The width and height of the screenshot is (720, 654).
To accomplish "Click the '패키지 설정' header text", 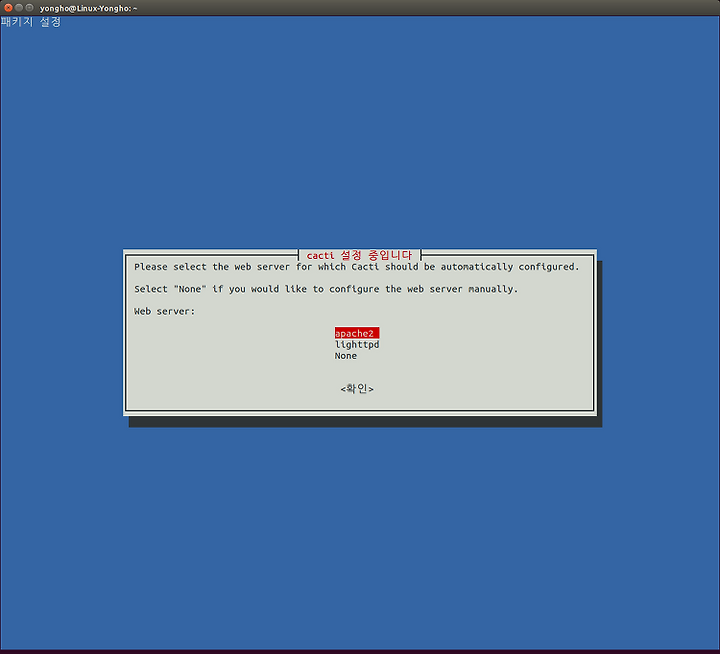I will tap(31, 22).
